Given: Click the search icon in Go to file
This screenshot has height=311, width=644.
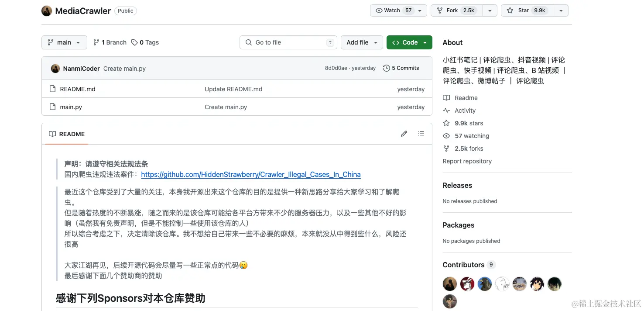Looking at the screenshot, I should pos(249,42).
